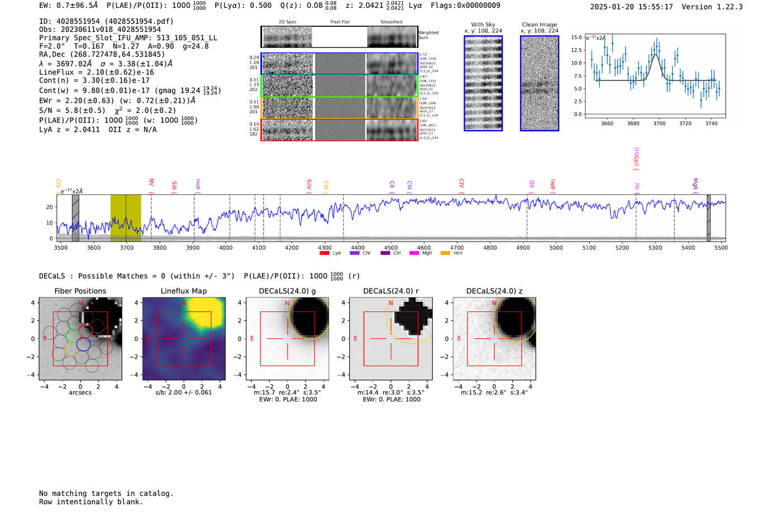
Task: Click the No matching targets in catalog text
Action: click(x=106, y=493)
